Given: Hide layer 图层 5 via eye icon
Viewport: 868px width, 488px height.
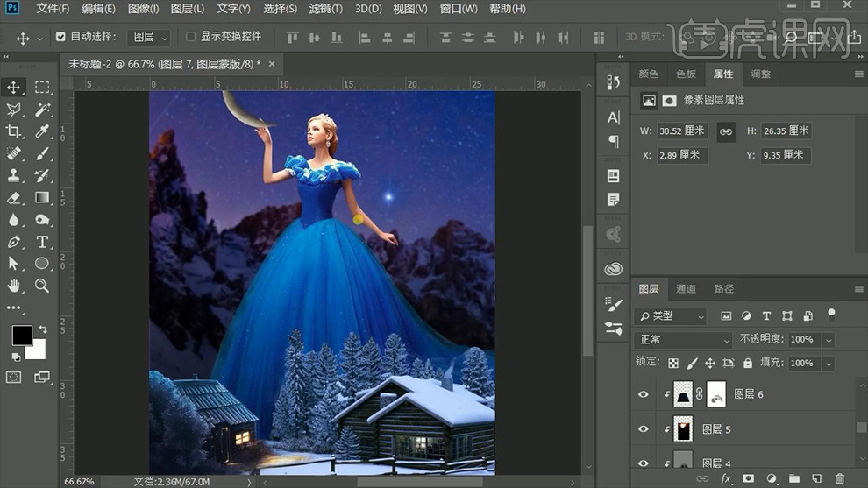Looking at the screenshot, I should 644,429.
